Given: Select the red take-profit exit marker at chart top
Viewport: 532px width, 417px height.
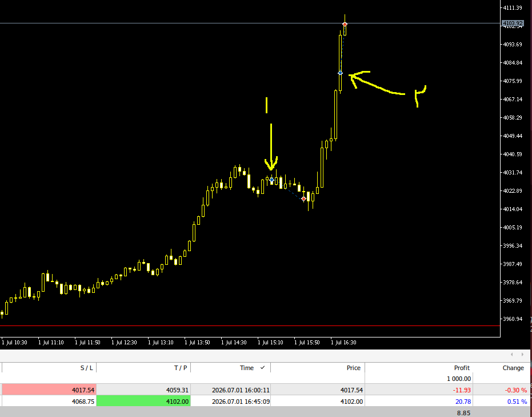Looking at the screenshot, I should (x=345, y=24).
